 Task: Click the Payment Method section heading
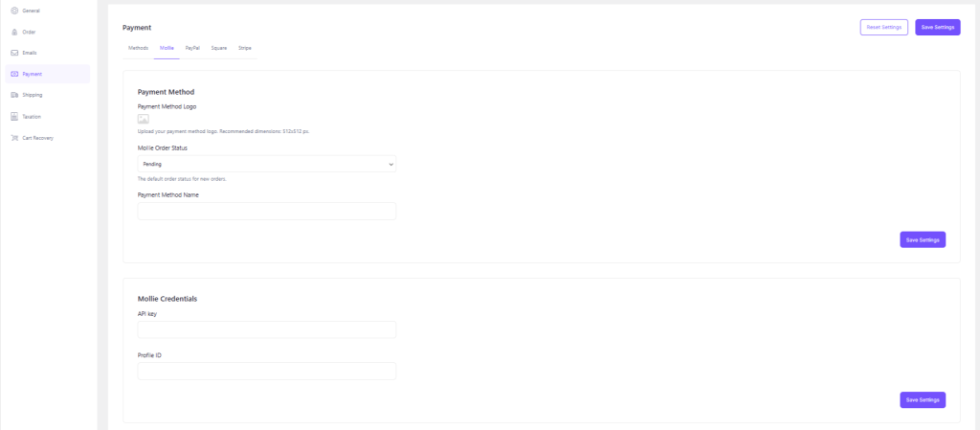167,92
